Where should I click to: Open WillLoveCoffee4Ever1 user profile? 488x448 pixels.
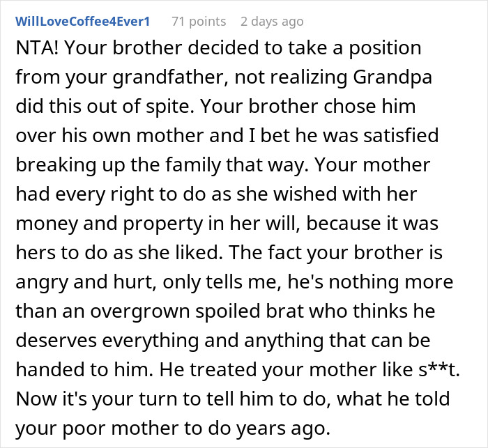tap(82, 21)
